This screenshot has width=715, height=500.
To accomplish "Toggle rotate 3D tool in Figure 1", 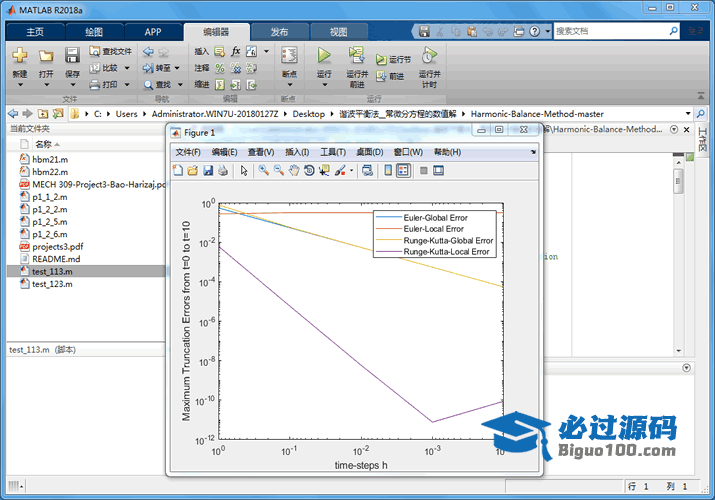I will 309,170.
